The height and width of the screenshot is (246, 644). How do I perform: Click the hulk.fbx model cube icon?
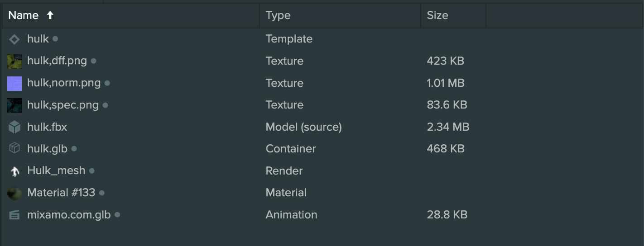tap(14, 127)
